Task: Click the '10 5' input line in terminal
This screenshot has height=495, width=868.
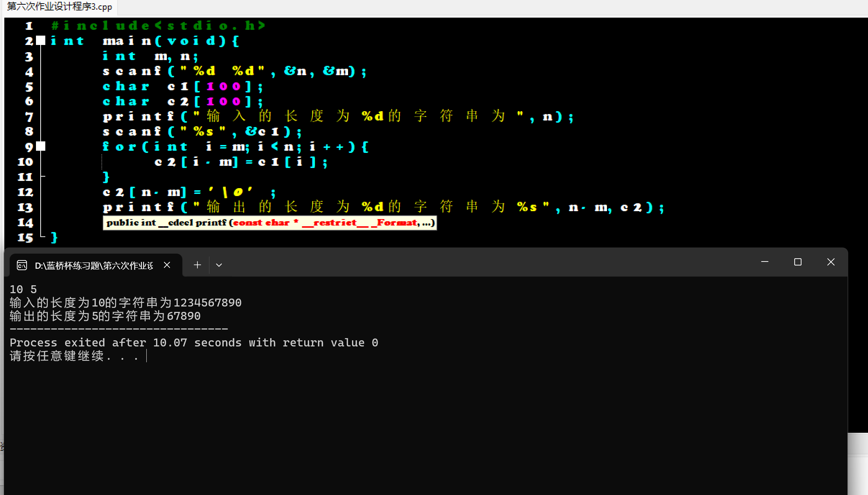Action: pos(23,289)
